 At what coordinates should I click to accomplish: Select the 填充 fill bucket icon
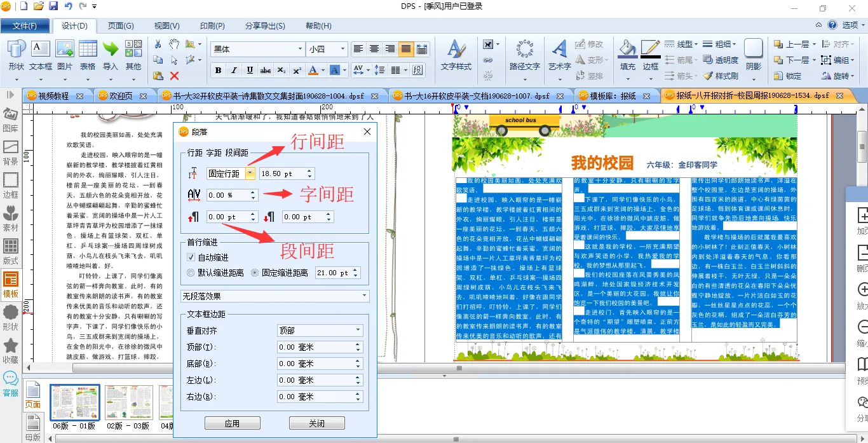tap(628, 55)
